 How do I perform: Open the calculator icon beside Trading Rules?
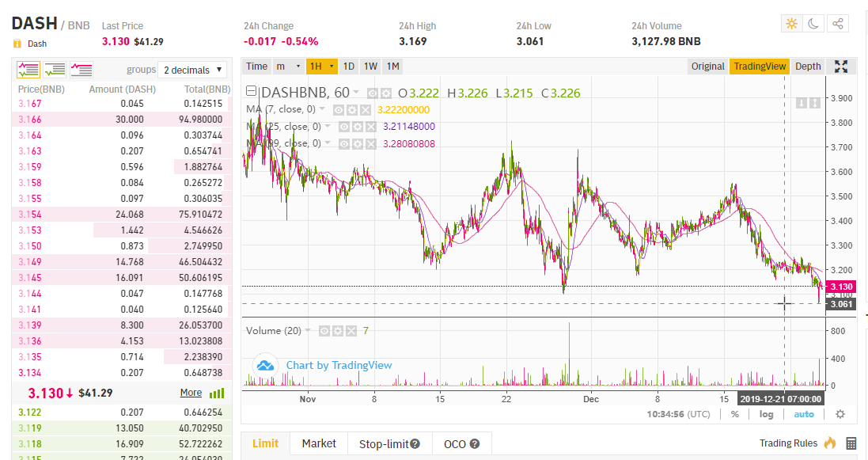[x=851, y=443]
